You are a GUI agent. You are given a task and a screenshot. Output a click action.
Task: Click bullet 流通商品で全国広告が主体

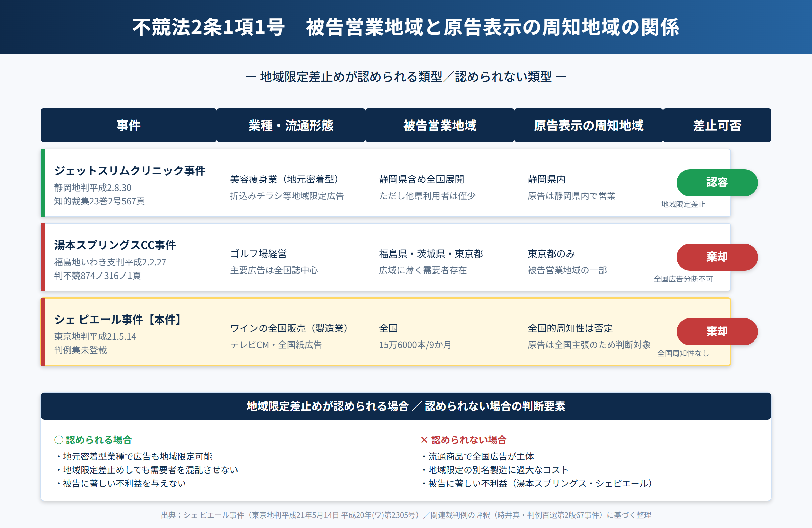[477, 456]
